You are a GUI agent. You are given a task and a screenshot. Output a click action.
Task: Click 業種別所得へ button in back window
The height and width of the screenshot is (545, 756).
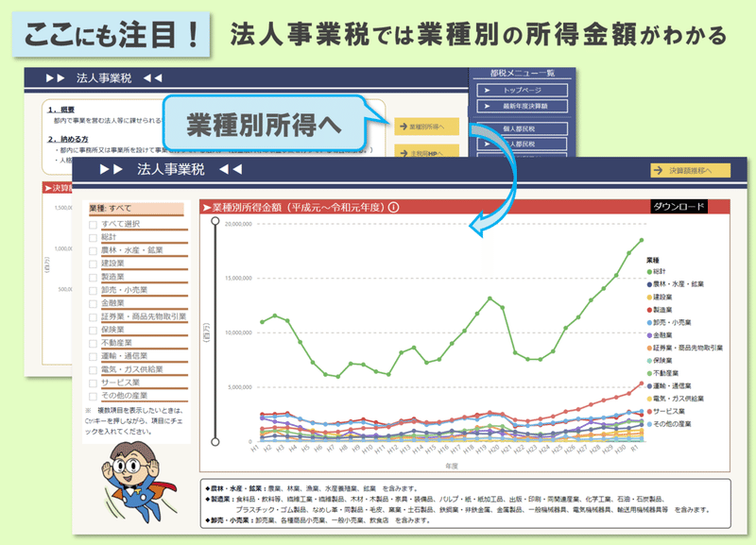click(427, 127)
